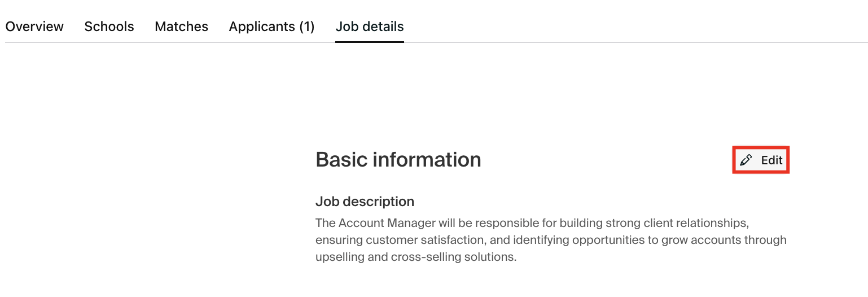Switch to the Schools tab
Viewport: 868px width, 297px height.
coord(109,27)
